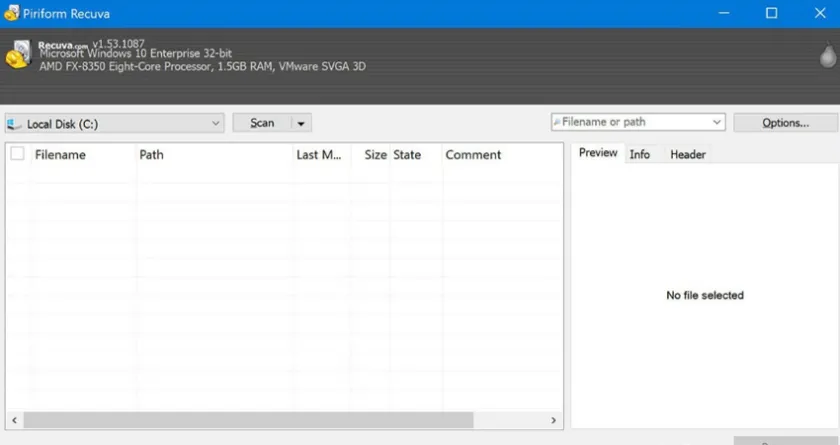
Task: Open the Options dialog button
Action: (785, 123)
